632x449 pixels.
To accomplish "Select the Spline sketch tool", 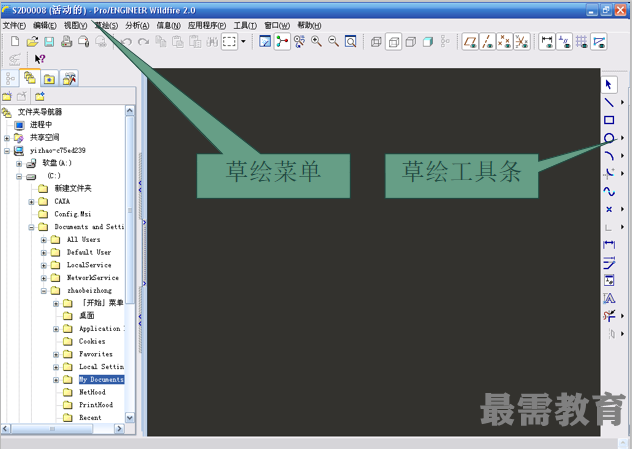I will click(609, 191).
